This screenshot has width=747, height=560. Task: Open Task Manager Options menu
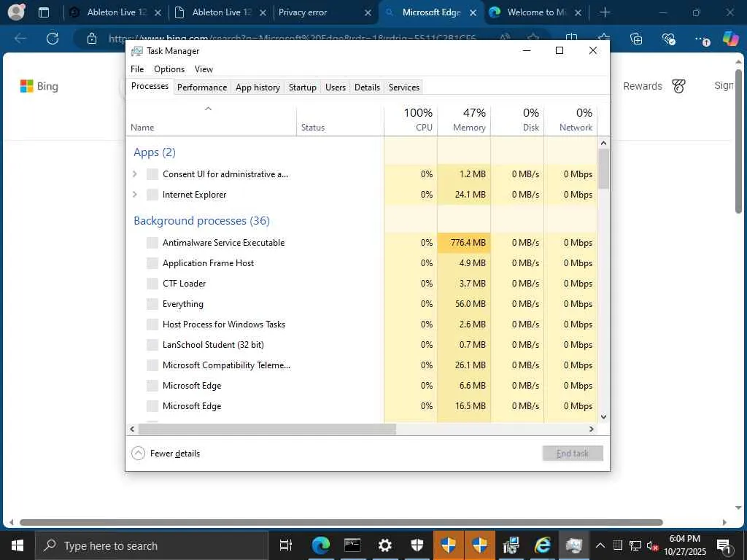point(169,69)
